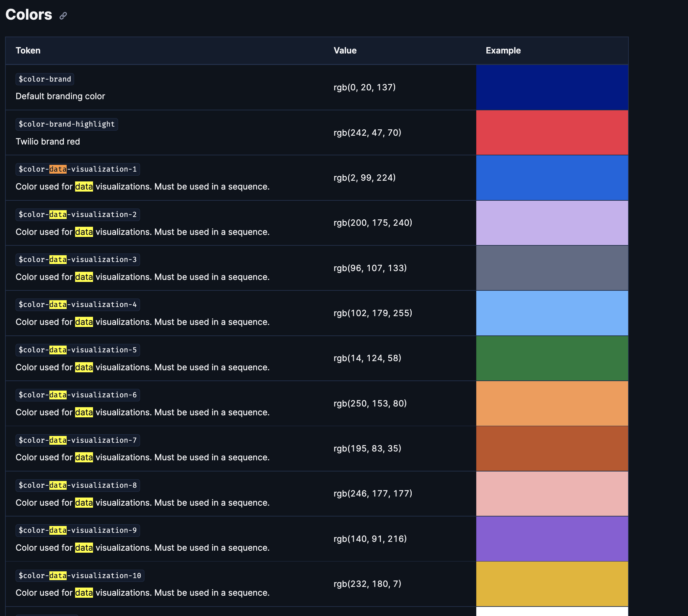
Task: Click the dark navy brand color swatch
Action: (552, 87)
